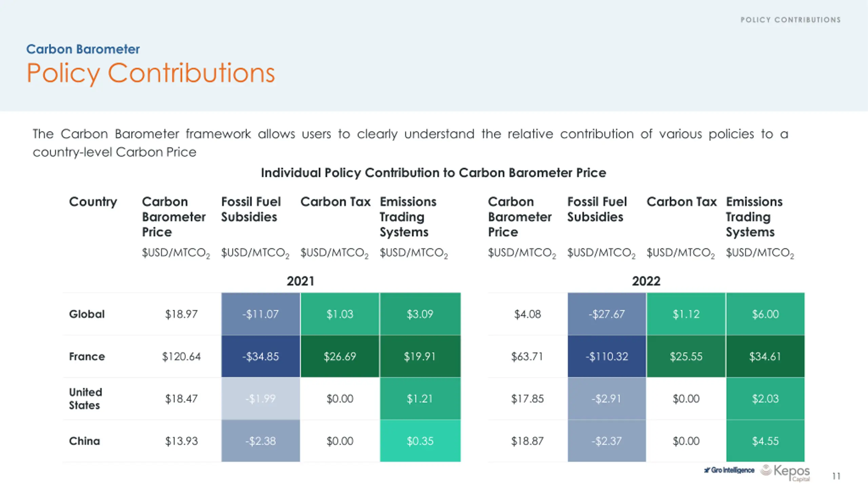Click the 2022 'Emissions Trading Systems' column header

(x=754, y=217)
